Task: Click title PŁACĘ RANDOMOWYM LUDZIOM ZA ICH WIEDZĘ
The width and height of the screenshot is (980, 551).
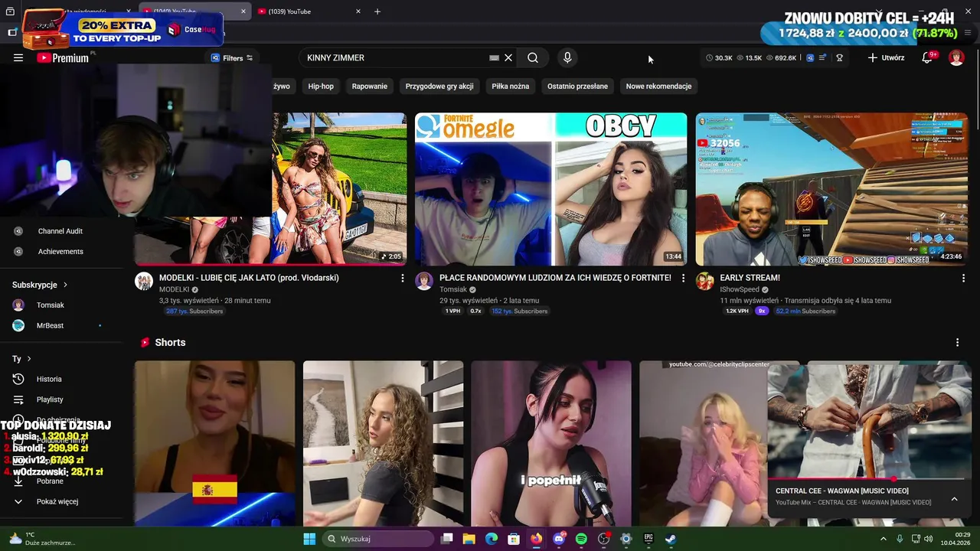Action: pyautogui.click(x=555, y=278)
